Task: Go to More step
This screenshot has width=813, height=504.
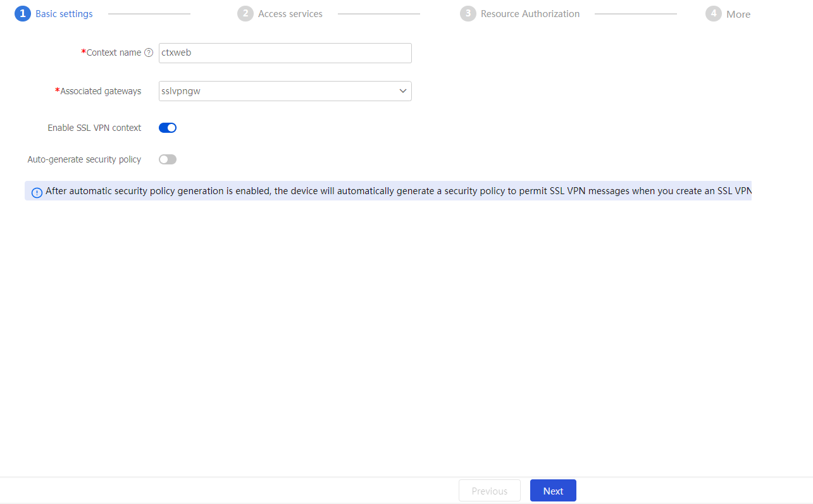Action: [738, 14]
